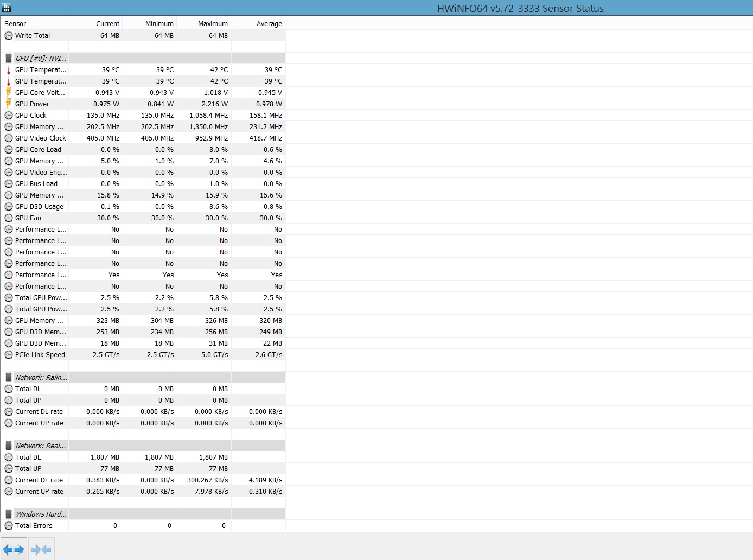
Task: Select the PCIe Link Speed sensor label
Action: pos(40,355)
